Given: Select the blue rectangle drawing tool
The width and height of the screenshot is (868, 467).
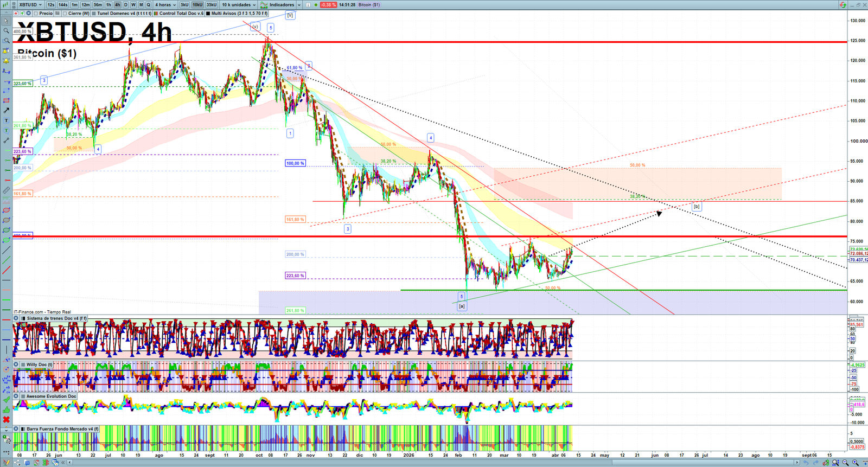Looking at the screenshot, I should (x=6, y=91).
